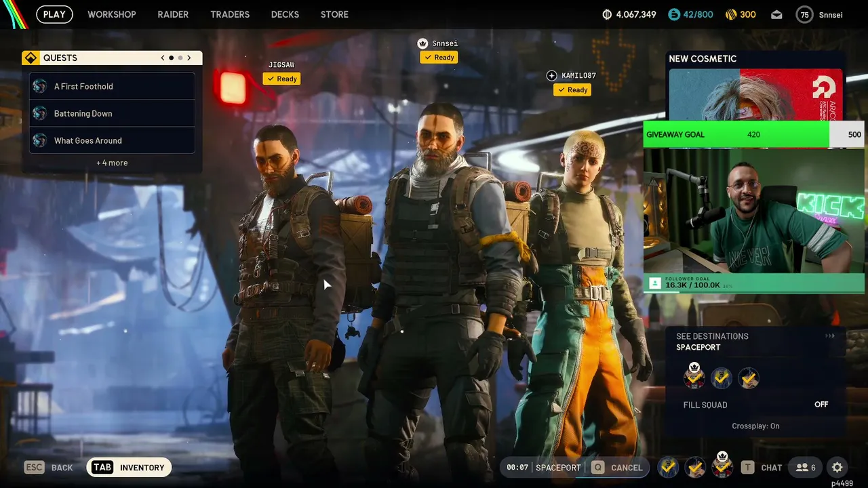The height and width of the screenshot is (488, 868).
Task: Go to previous quests page arrow
Action: pos(163,58)
